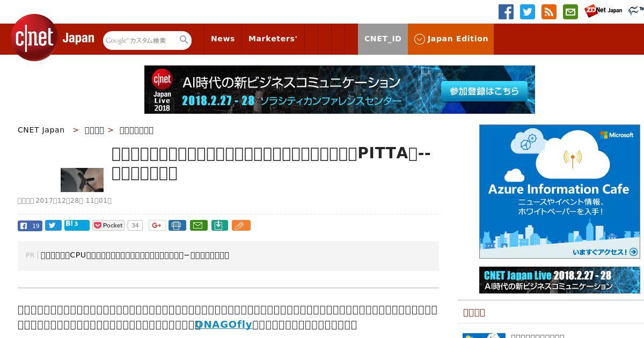Click the CNET Japan Live 2018 top banner
644x338 pixels.
pos(340,90)
